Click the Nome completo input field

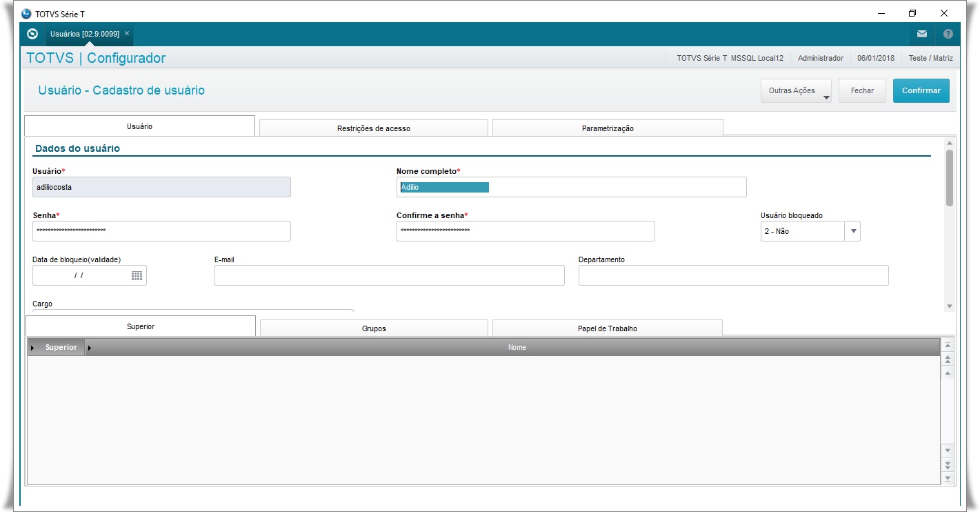[x=572, y=187]
